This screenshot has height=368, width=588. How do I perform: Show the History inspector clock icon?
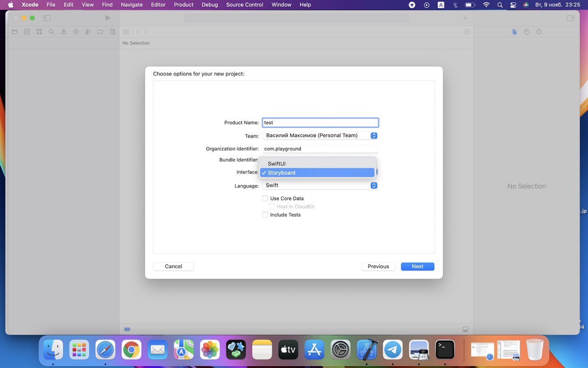click(527, 32)
